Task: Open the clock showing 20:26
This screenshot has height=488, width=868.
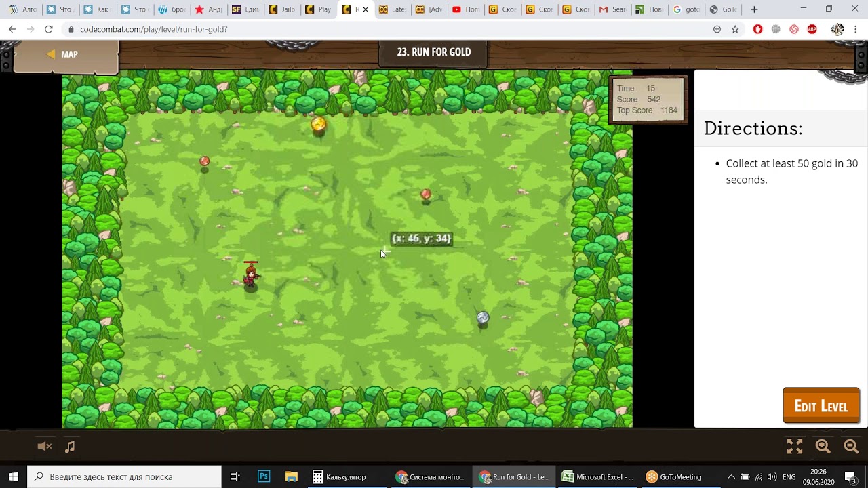Action: click(818, 476)
